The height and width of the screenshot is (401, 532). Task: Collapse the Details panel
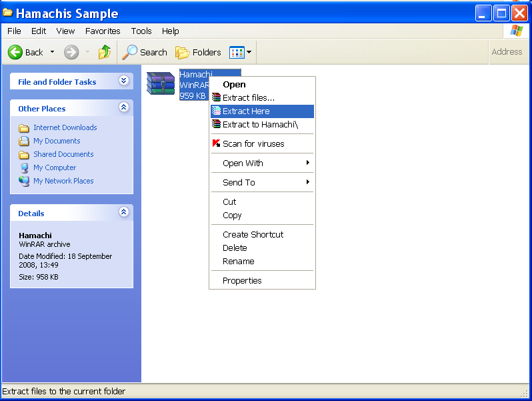pos(124,212)
